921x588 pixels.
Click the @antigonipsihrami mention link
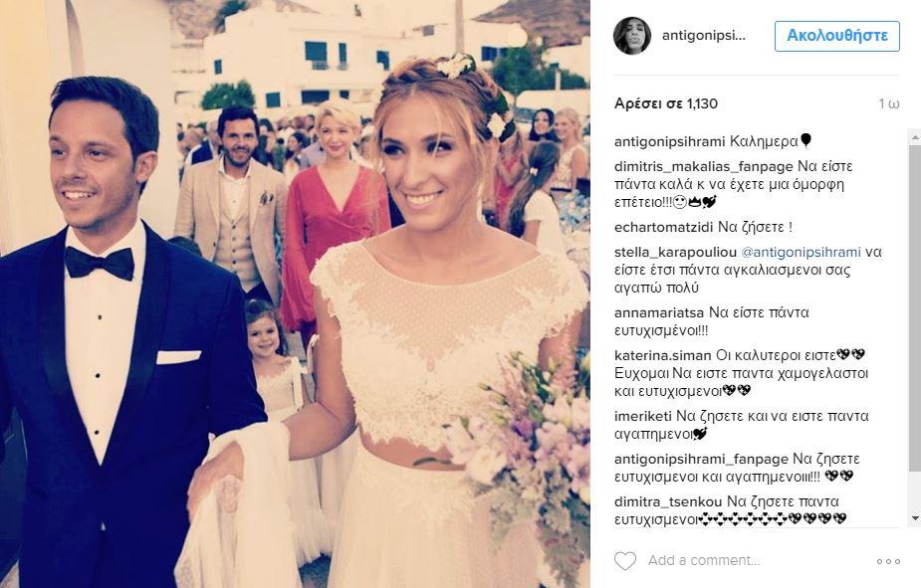click(802, 253)
